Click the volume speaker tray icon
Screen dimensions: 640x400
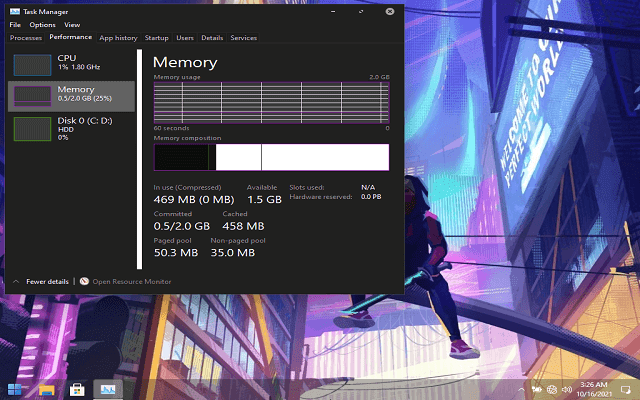[x=567, y=389]
